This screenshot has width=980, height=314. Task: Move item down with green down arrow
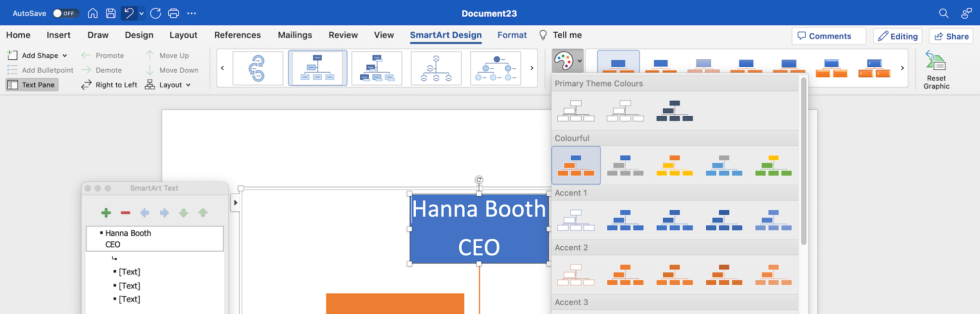pyautogui.click(x=184, y=213)
